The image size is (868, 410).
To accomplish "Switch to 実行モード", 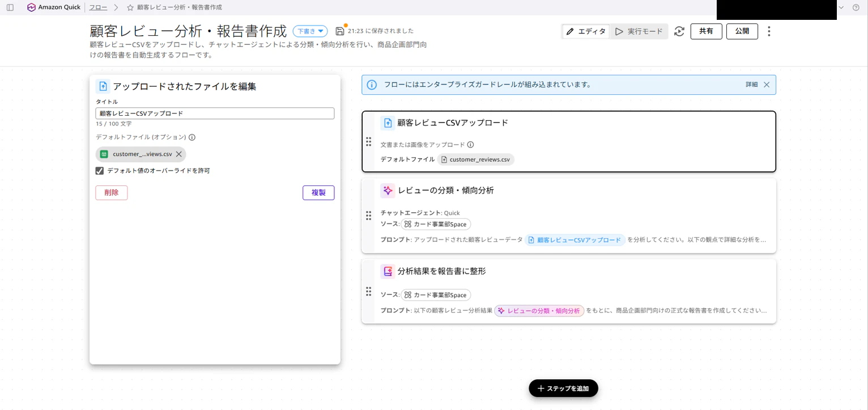I will click(x=639, y=31).
